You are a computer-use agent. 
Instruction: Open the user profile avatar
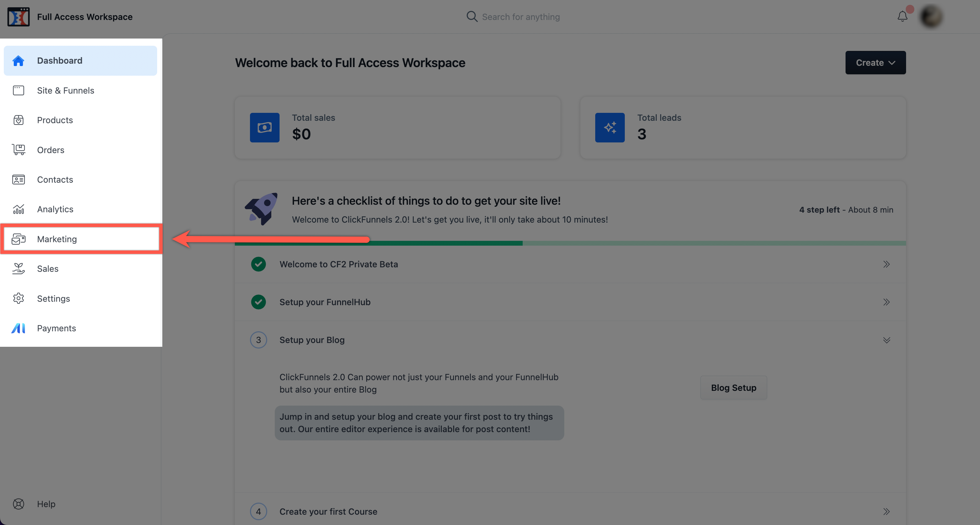pyautogui.click(x=931, y=17)
